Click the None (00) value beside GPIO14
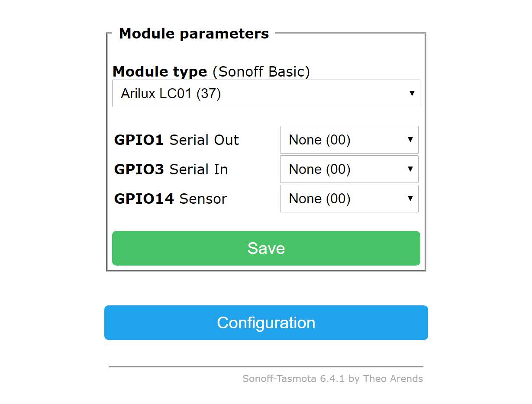Viewport: 532px width, 404px height. [319, 199]
